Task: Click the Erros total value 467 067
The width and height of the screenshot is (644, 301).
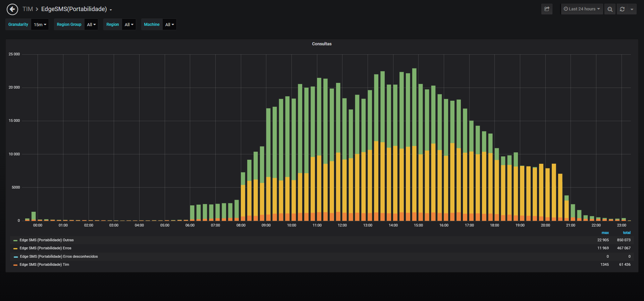Action: 624,248
